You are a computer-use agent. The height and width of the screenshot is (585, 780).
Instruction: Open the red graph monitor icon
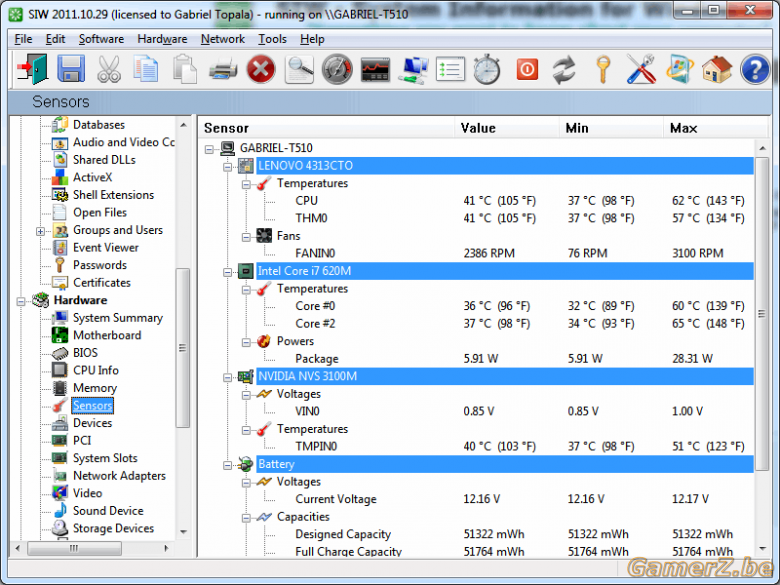pos(375,69)
